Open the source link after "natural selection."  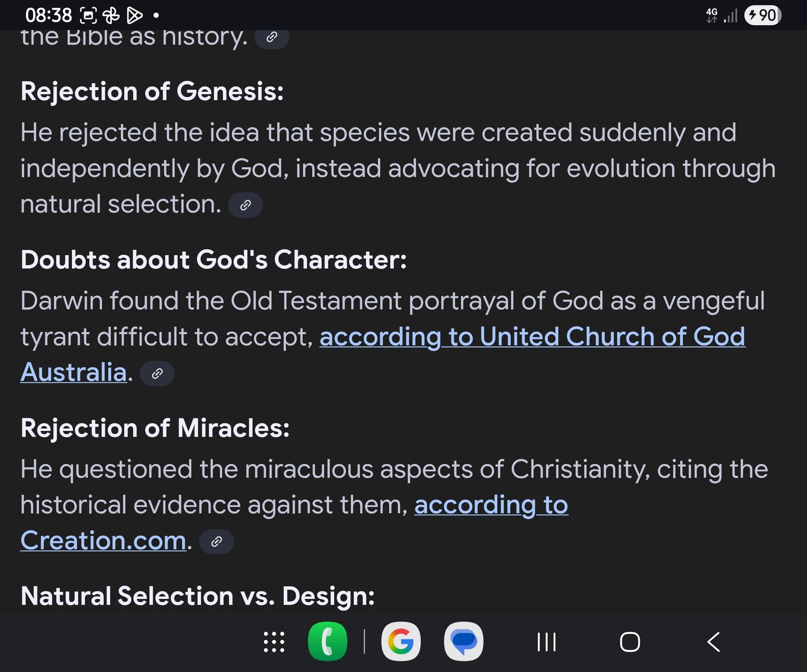(245, 205)
